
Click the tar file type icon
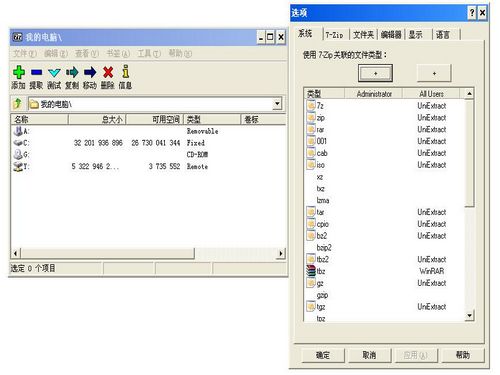point(311,212)
